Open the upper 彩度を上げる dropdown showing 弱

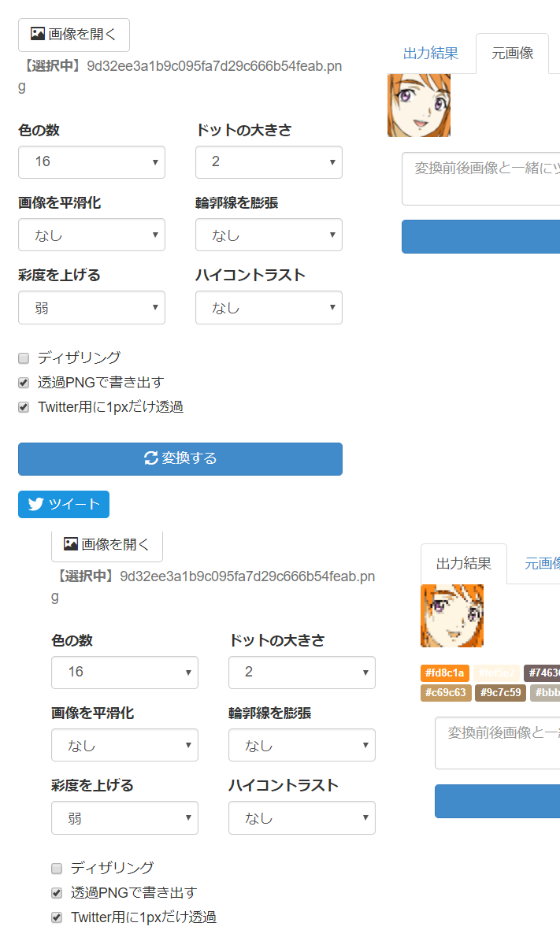(x=91, y=307)
